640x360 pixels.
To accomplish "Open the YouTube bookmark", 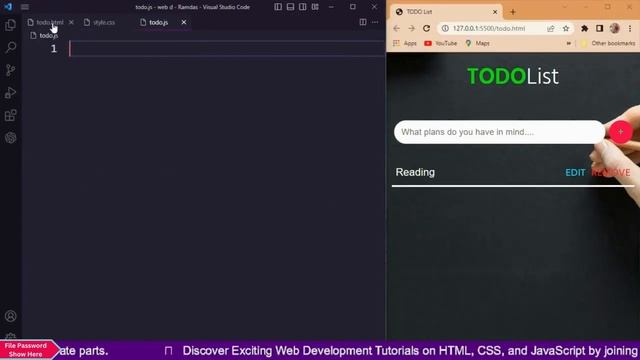I will pyautogui.click(x=440, y=43).
